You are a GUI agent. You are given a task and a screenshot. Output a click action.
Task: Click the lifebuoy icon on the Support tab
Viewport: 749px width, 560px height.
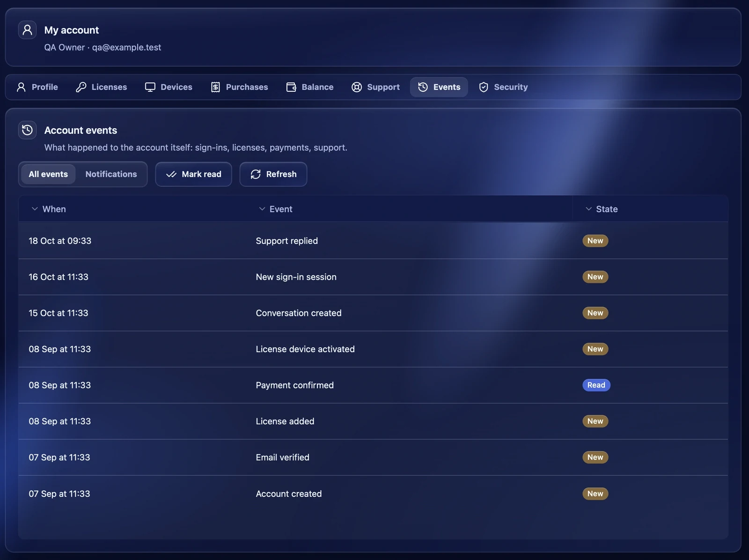click(357, 87)
